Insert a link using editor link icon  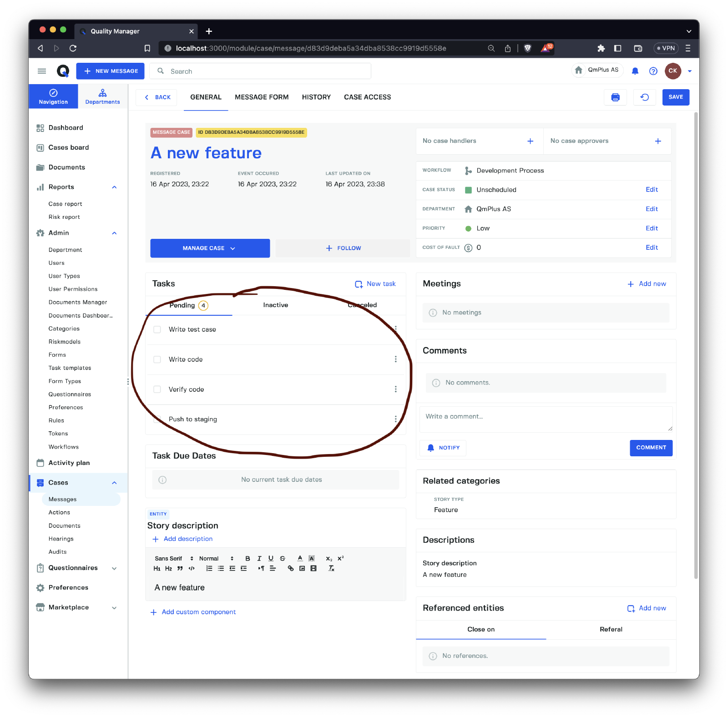tap(291, 569)
